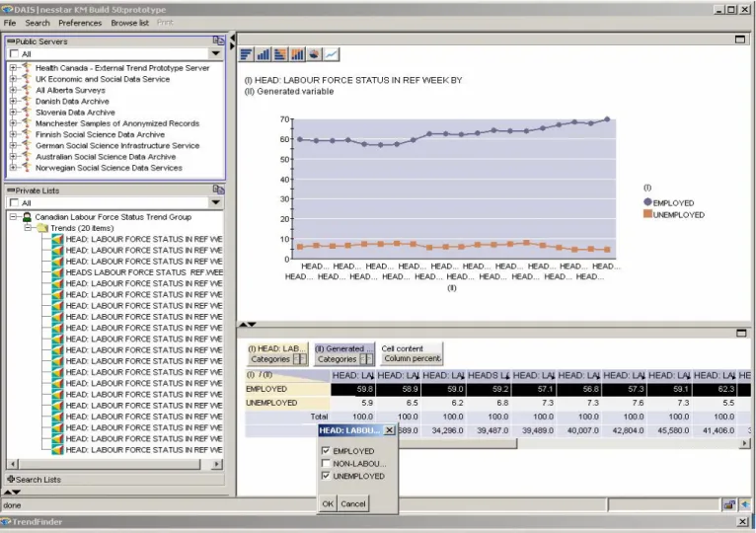Uncheck the UNEMPLOYED checkbox
Image resolution: width=756 pixels, height=533 pixels.
click(x=326, y=476)
